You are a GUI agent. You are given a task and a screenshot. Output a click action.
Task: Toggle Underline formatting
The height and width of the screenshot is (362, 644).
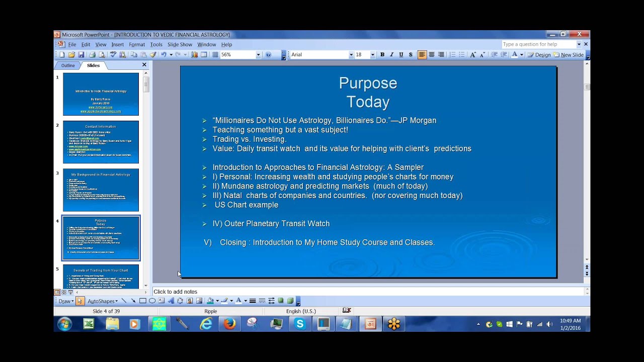tap(401, 55)
